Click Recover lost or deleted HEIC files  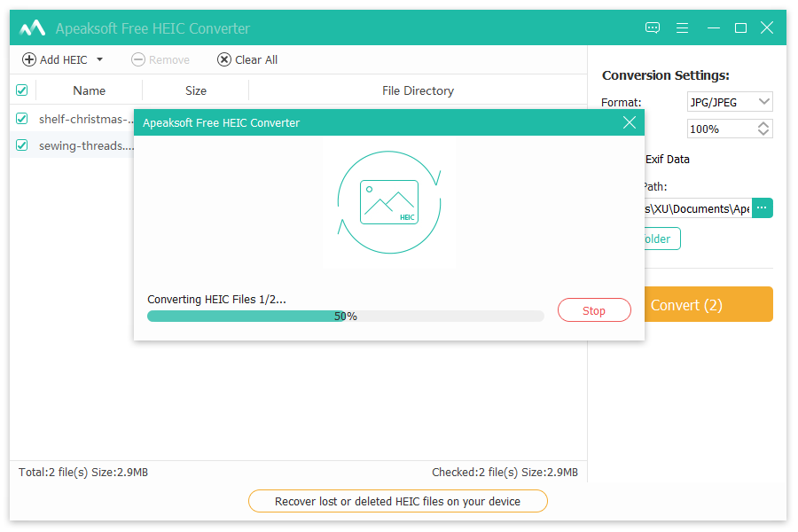coord(398,501)
